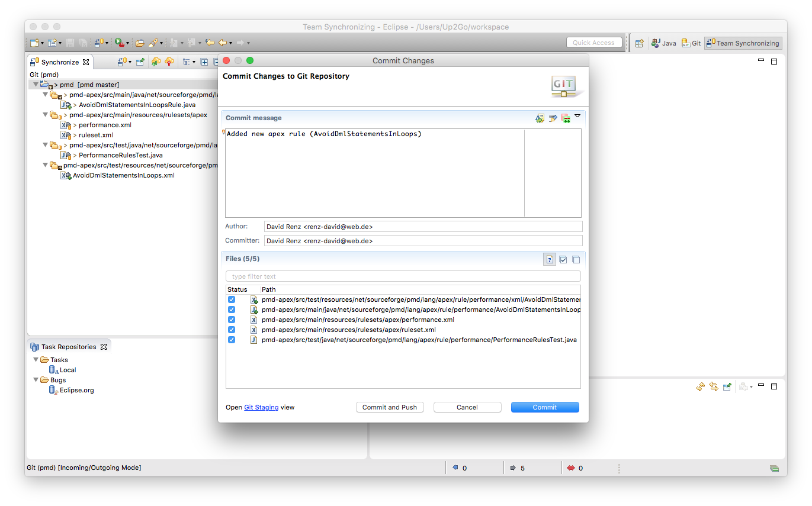Click the presentation layout tree icon
Screen dimensions: 812x506
click(x=186, y=62)
